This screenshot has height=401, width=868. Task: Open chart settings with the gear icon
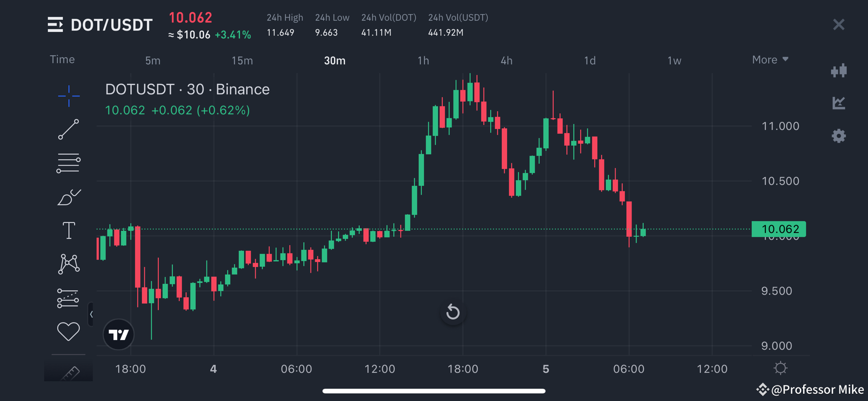[839, 136]
